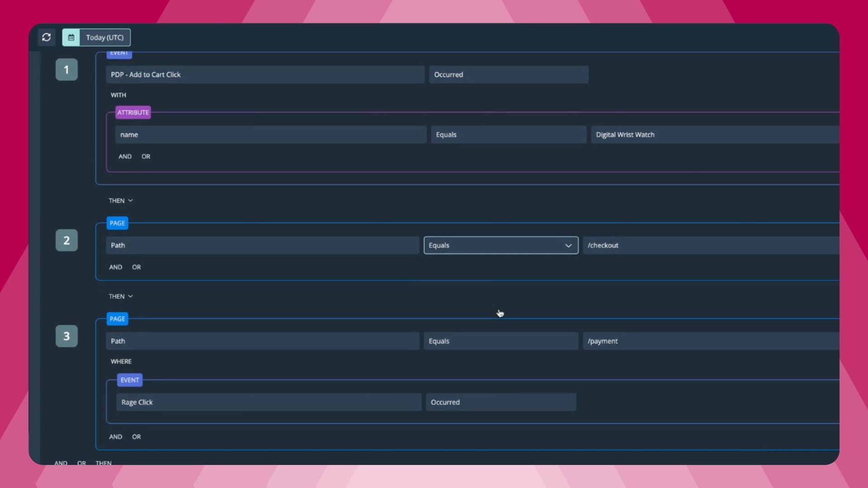Expand the first THEN chevron after step 1
Image resolution: width=868 pixels, height=488 pixels.
click(x=130, y=200)
